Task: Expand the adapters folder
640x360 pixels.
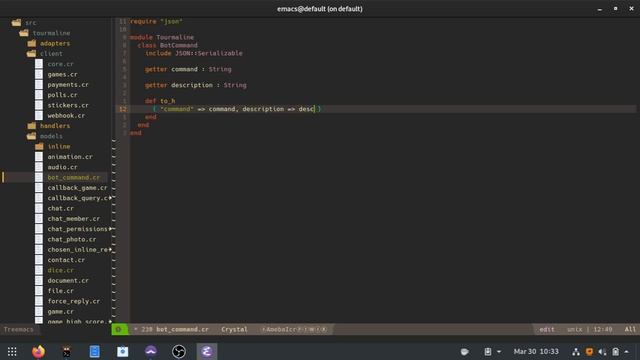Action: coord(32,43)
